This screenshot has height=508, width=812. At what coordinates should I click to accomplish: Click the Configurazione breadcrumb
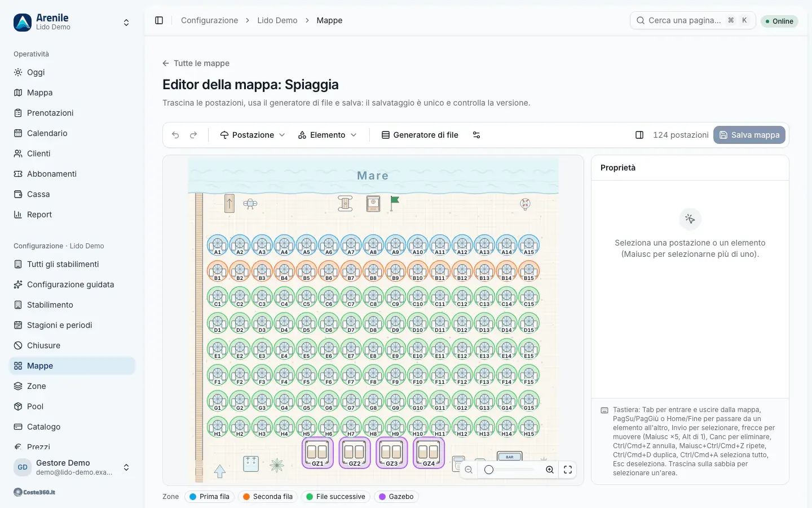coord(210,20)
